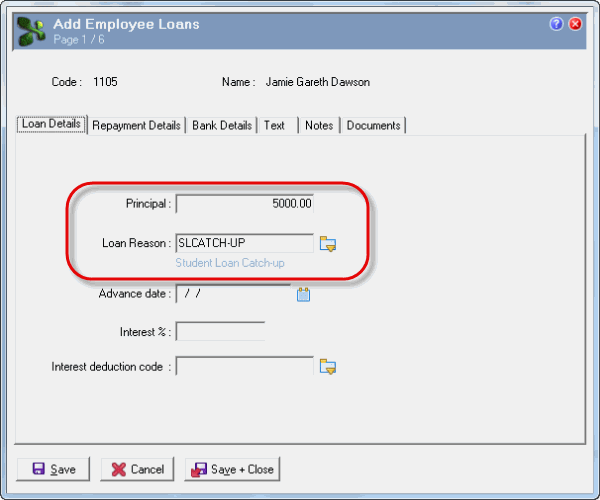Click into the Loan Reason field

pyautogui.click(x=245, y=243)
